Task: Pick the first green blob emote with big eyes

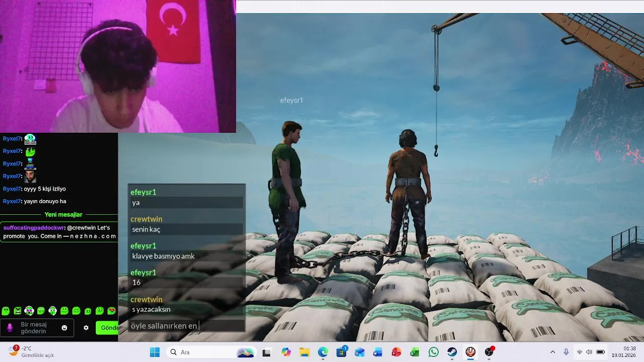Action: (6, 311)
